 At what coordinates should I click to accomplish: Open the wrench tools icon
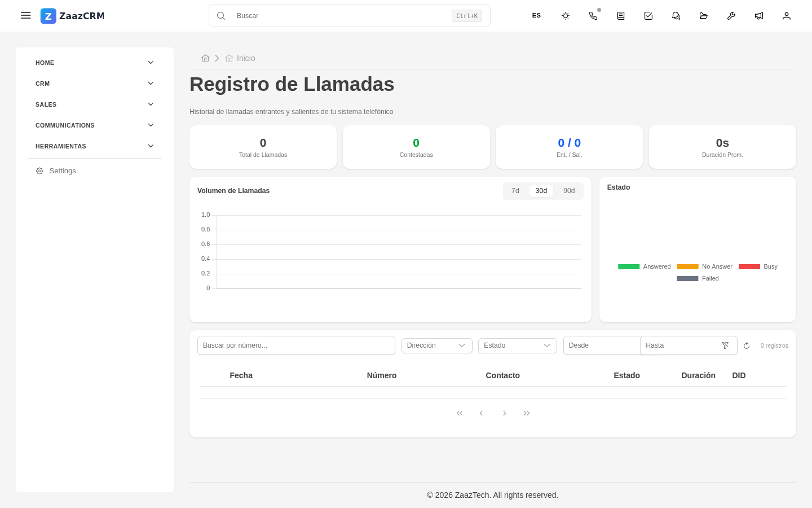tap(731, 16)
